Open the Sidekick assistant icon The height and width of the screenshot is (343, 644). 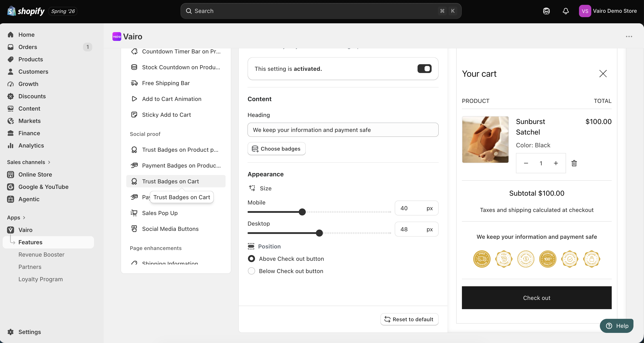546,11
